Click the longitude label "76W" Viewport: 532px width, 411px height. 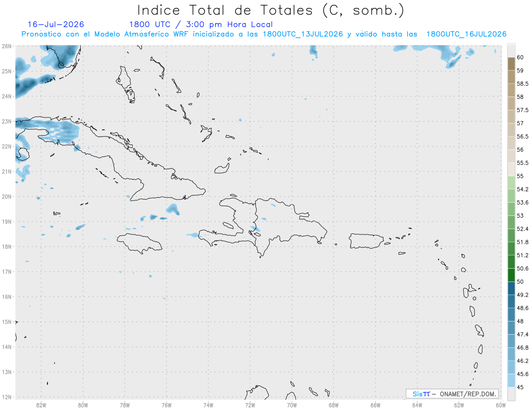pyautogui.click(x=166, y=405)
